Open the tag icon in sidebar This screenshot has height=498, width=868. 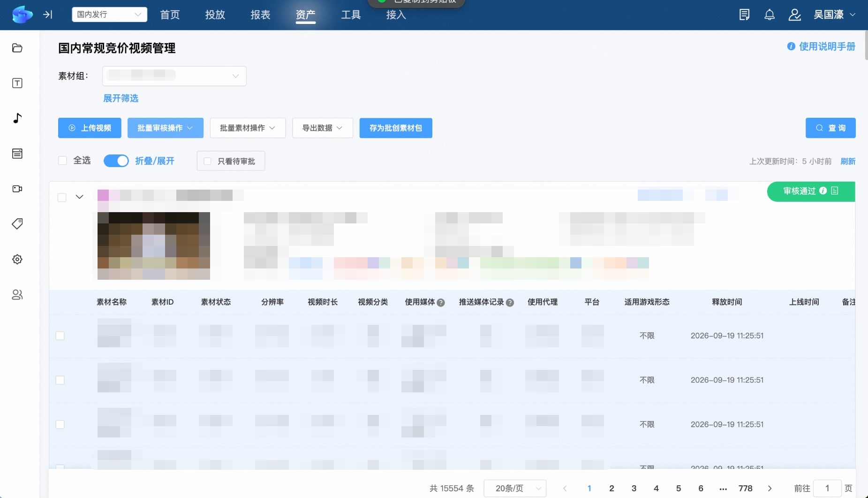click(17, 224)
